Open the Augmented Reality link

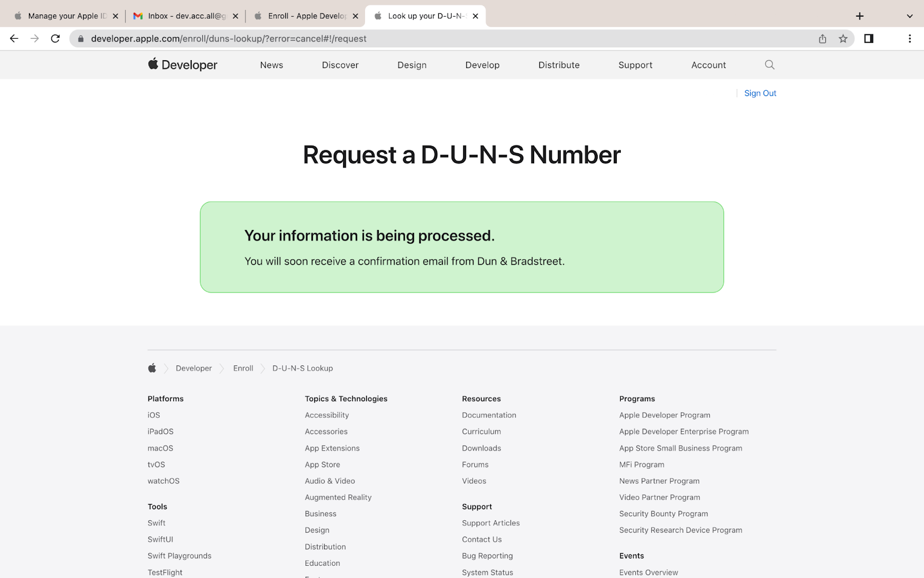(338, 498)
